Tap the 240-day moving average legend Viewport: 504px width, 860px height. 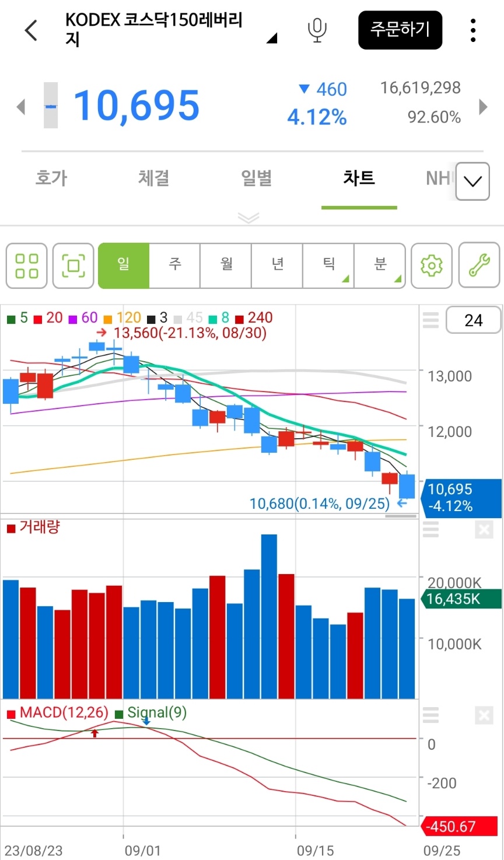point(254,318)
